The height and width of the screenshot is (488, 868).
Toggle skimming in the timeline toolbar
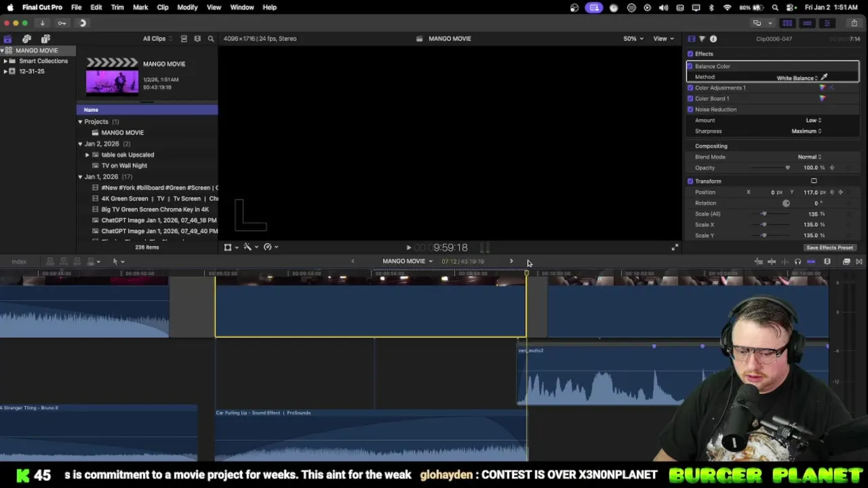tap(772, 262)
